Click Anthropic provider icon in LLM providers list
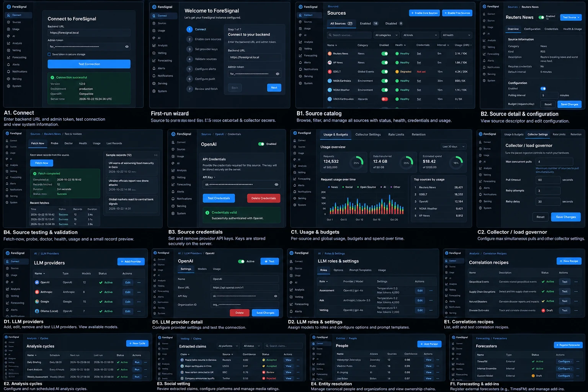 37,292
